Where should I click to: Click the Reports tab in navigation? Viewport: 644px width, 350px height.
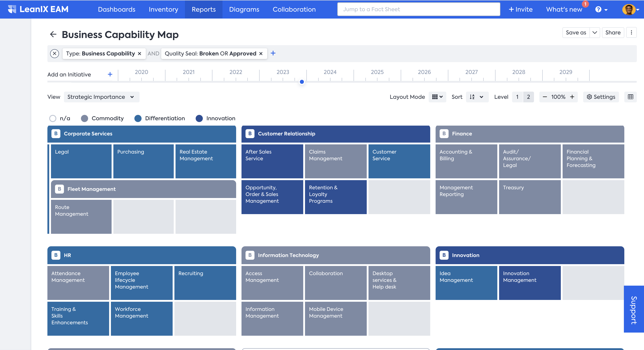(x=203, y=9)
